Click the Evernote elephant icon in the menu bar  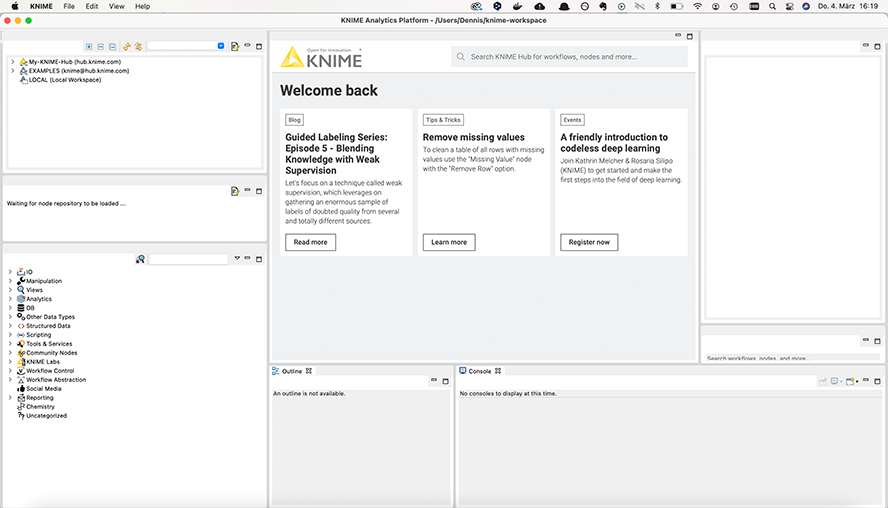603,6
